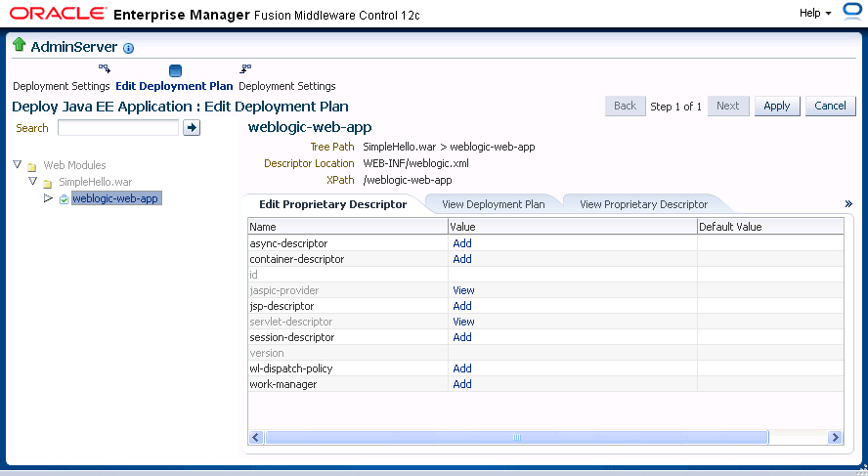Viewport: 868px width, 476px height.
Task: Add a work-manager value
Action: tap(462, 384)
